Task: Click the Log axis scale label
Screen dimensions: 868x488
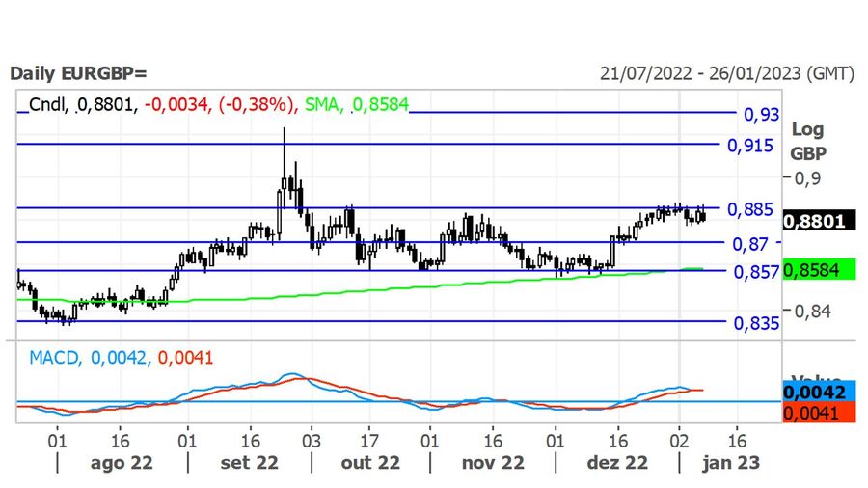Action: point(807,129)
